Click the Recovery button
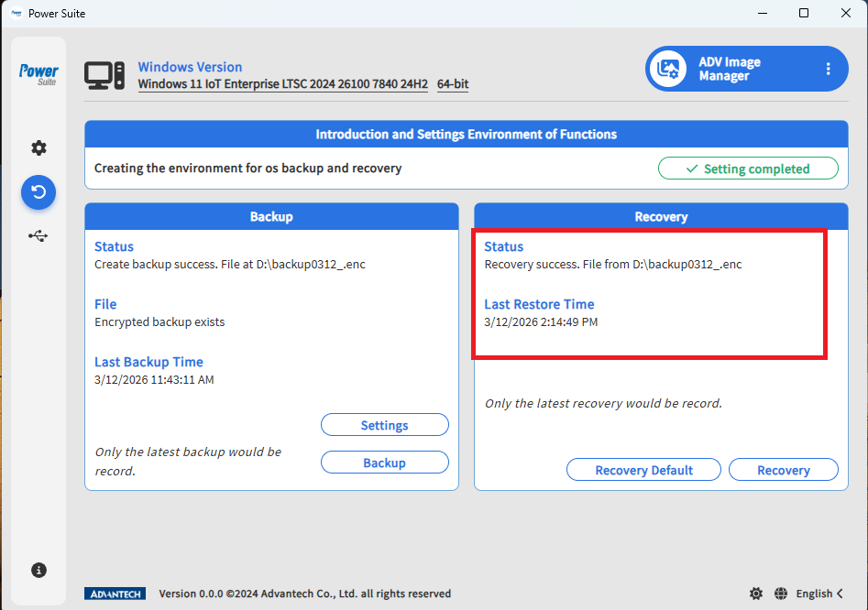This screenshot has width=868, height=610. [784, 470]
